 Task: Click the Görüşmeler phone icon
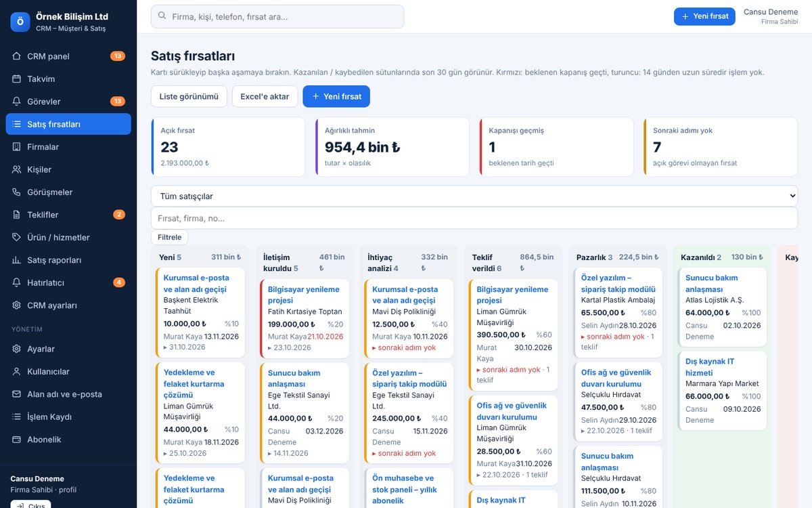[17, 192]
